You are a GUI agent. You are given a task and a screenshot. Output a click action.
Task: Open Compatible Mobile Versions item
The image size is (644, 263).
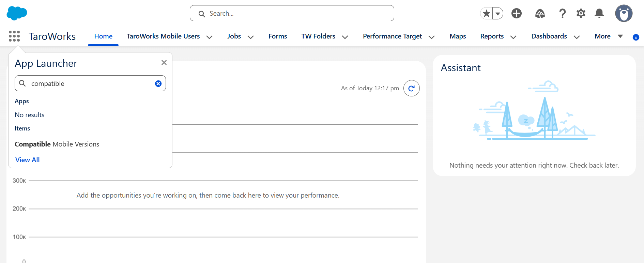point(57,144)
